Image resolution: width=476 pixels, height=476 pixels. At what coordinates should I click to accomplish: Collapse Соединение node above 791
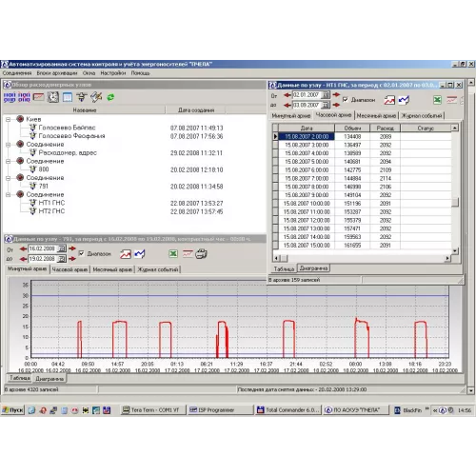click(x=9, y=178)
